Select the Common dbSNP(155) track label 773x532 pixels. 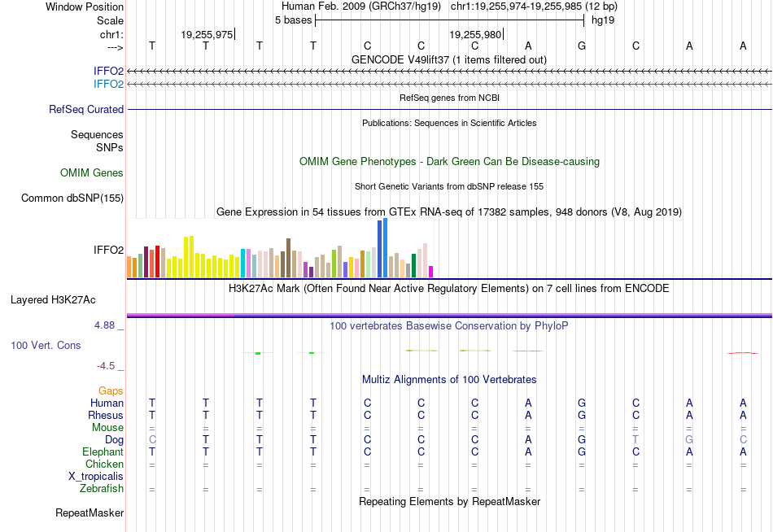pyautogui.click(x=72, y=198)
